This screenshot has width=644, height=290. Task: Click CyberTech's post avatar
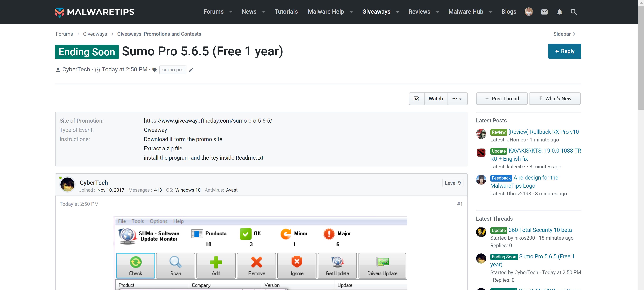(x=68, y=185)
